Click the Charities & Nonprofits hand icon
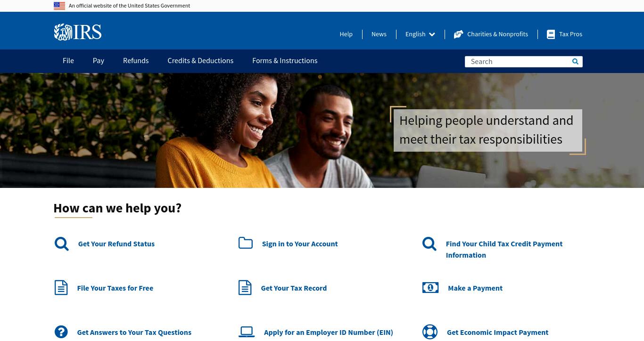The width and height of the screenshot is (644, 341). pos(458,34)
